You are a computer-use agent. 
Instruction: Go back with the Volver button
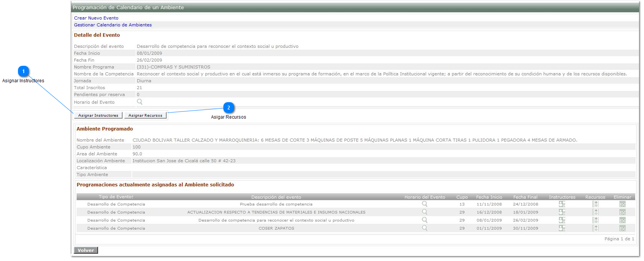click(x=86, y=250)
